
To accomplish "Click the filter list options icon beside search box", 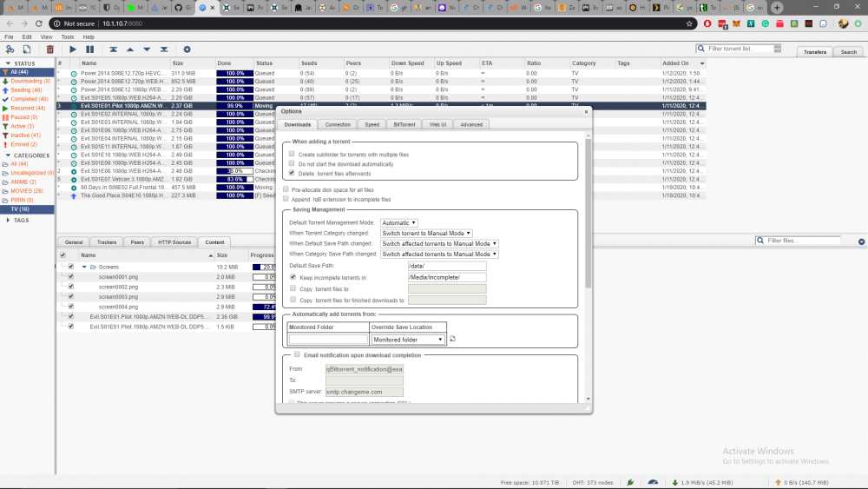I will pyautogui.click(x=777, y=49).
